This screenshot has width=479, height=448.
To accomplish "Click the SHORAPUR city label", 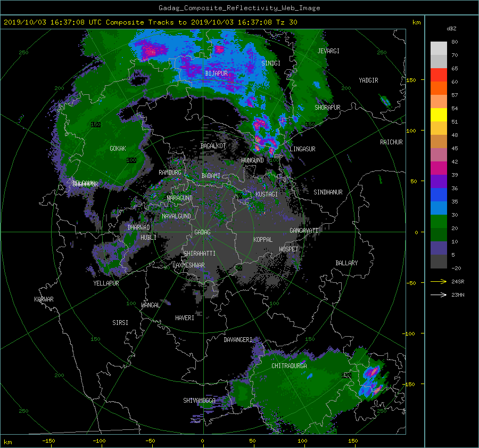I will pyautogui.click(x=327, y=108).
